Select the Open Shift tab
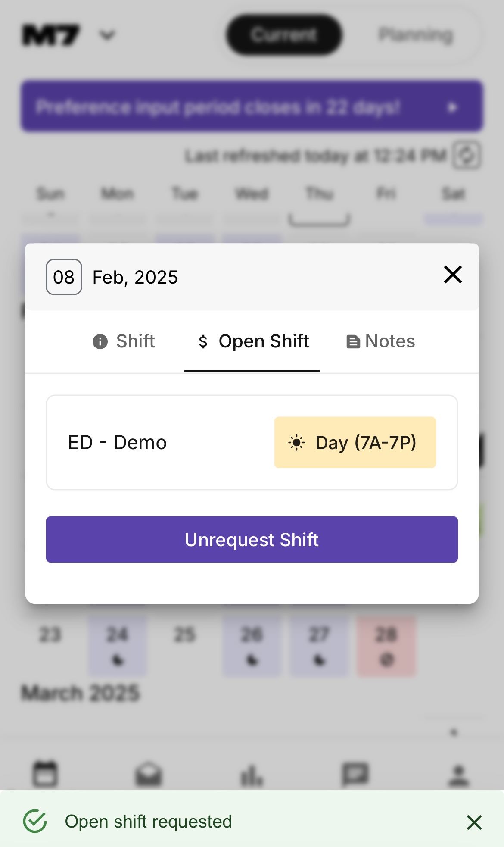The height and width of the screenshot is (847, 504). [x=252, y=341]
